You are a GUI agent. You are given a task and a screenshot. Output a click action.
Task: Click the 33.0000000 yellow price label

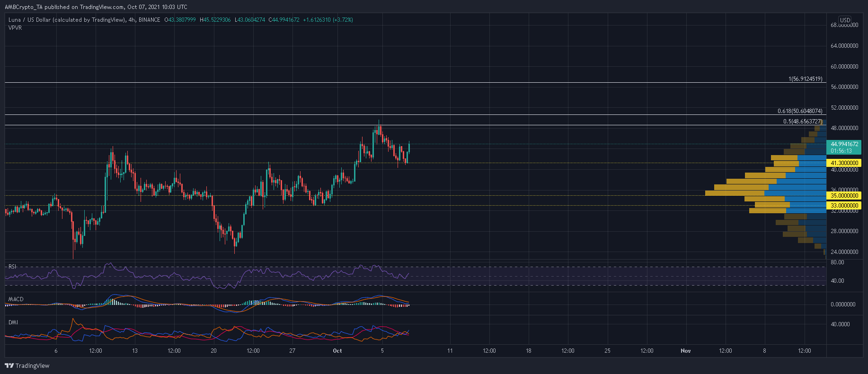844,206
